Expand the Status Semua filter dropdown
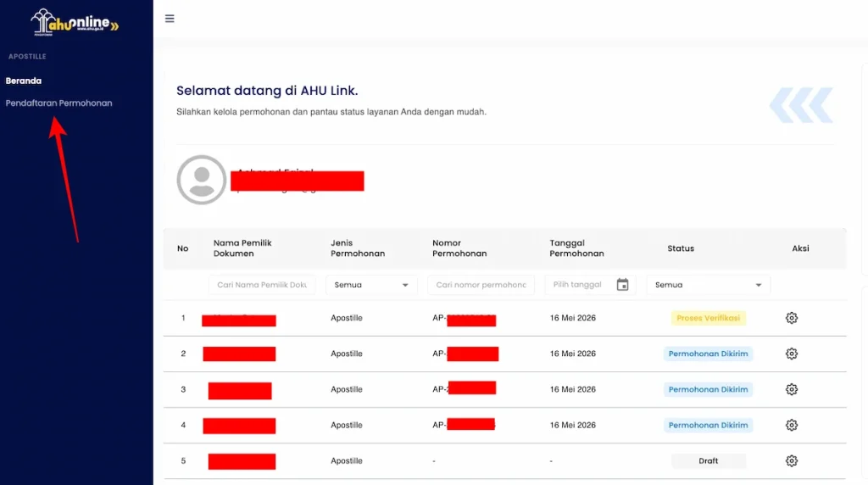This screenshot has width=868, height=485. (708, 285)
